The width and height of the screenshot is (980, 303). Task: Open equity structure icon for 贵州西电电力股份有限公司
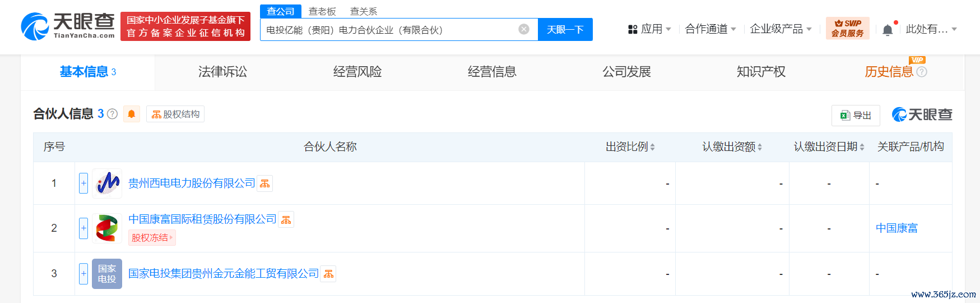(265, 183)
